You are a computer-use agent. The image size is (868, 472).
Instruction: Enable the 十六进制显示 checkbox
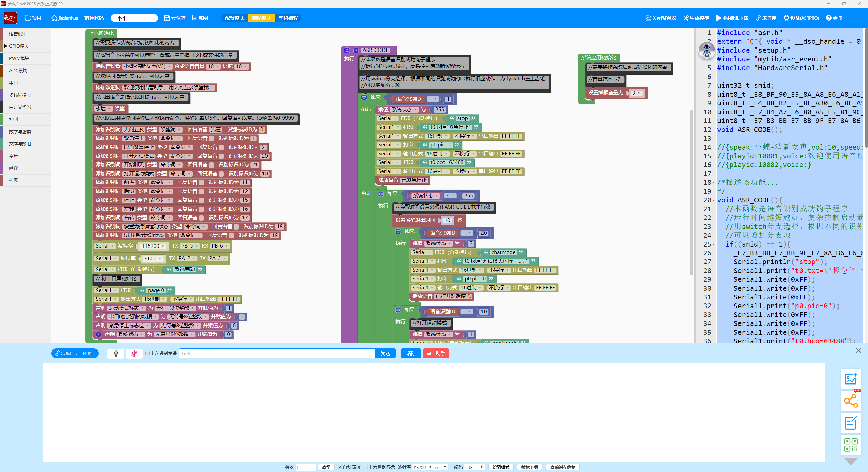point(366,467)
